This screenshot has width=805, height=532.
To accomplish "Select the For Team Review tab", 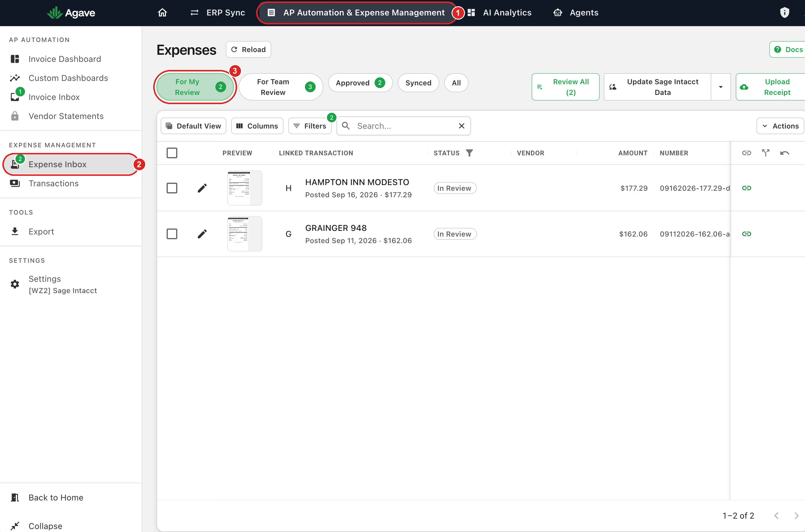I will pos(281,87).
